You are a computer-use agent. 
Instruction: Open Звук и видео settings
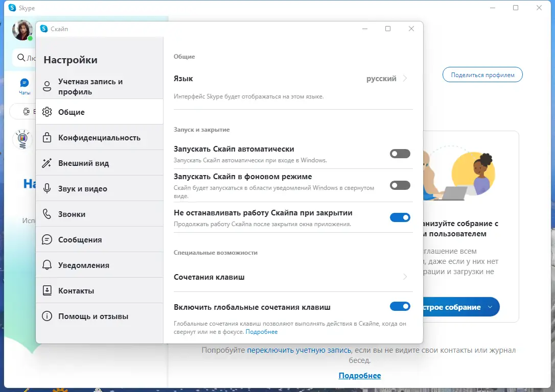pos(100,188)
